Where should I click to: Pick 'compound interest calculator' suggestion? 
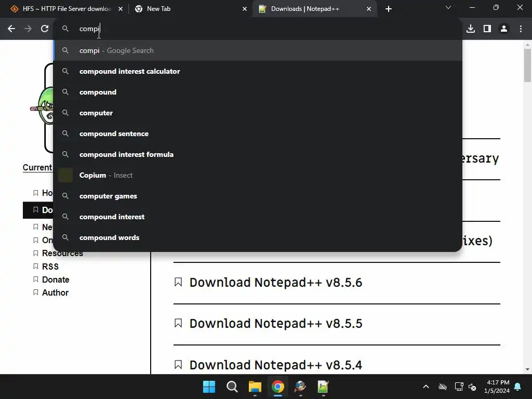click(x=258, y=71)
